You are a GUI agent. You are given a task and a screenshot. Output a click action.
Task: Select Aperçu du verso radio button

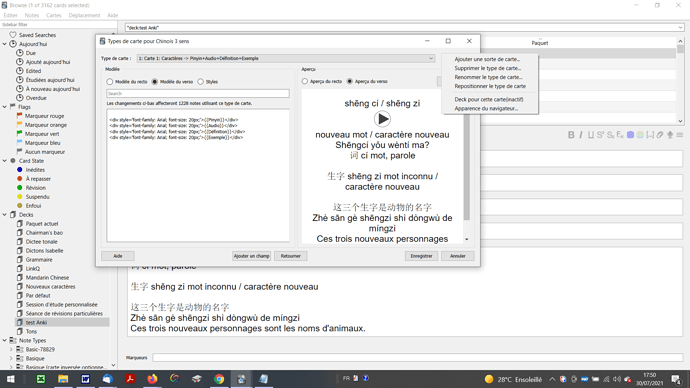click(x=350, y=81)
